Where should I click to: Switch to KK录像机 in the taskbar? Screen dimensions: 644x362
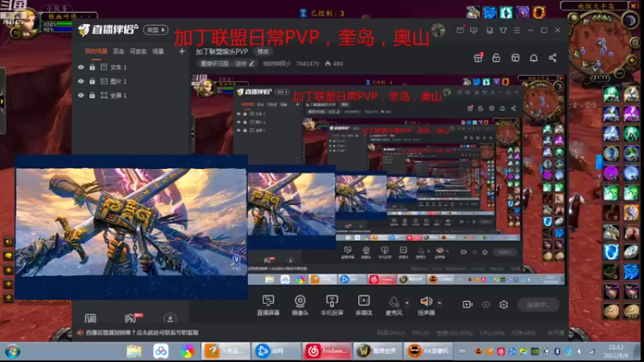point(428,352)
